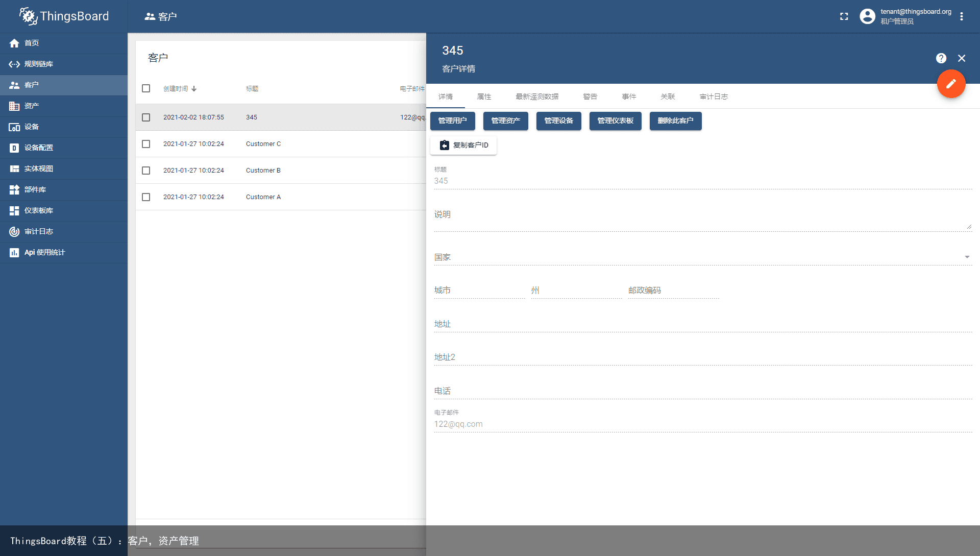Switch to the 事件 events tab
The width and height of the screenshot is (980, 556).
629,96
